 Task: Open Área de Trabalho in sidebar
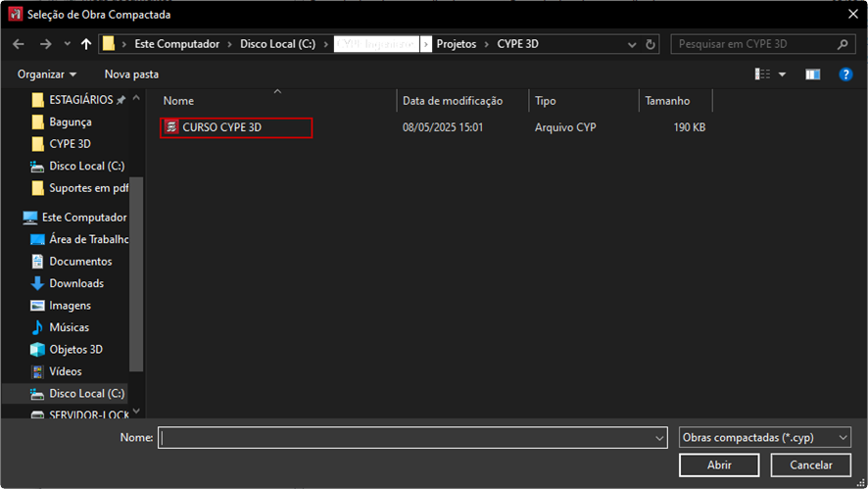tap(87, 239)
